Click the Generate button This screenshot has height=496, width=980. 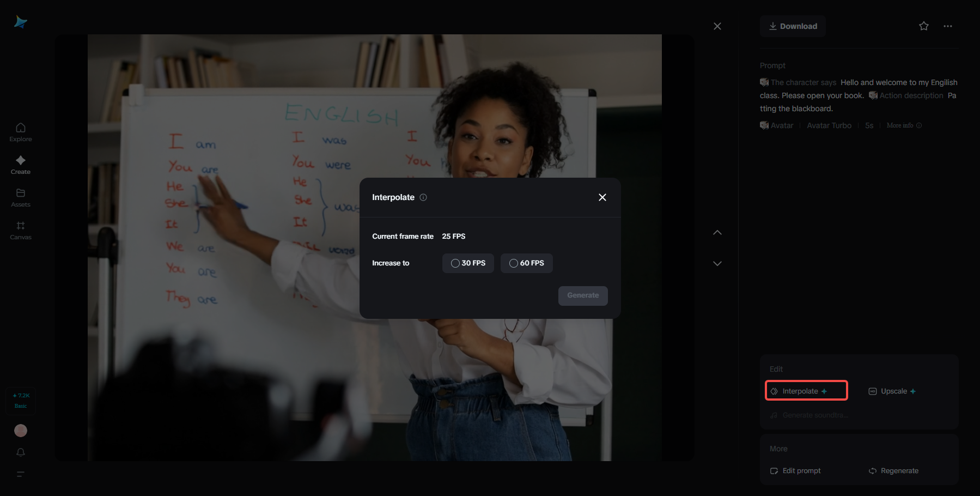click(583, 295)
